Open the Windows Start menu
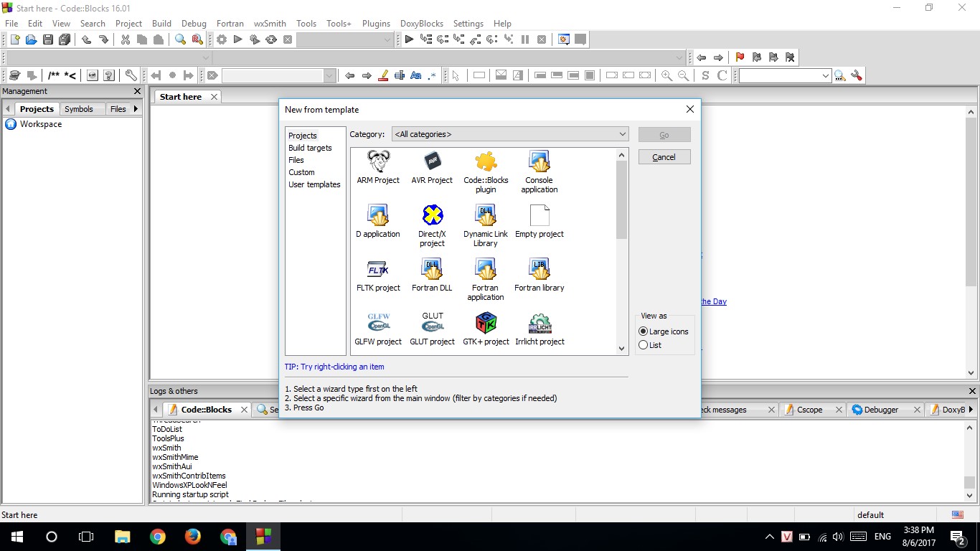The image size is (980, 551). click(16, 537)
